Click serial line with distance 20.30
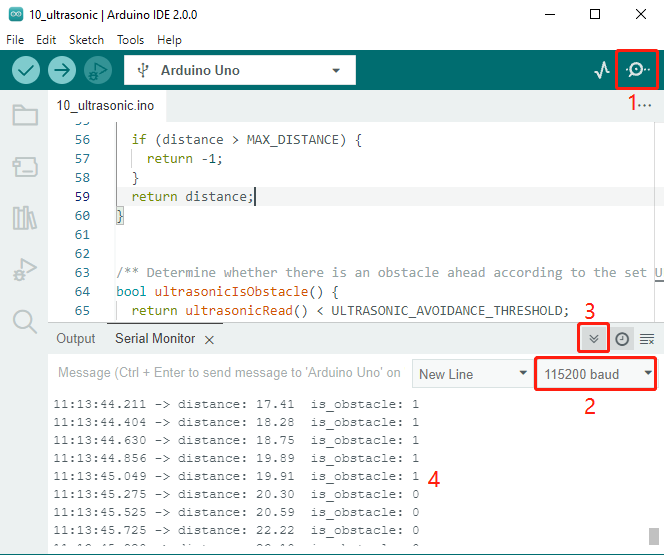664x555 pixels. (x=236, y=494)
